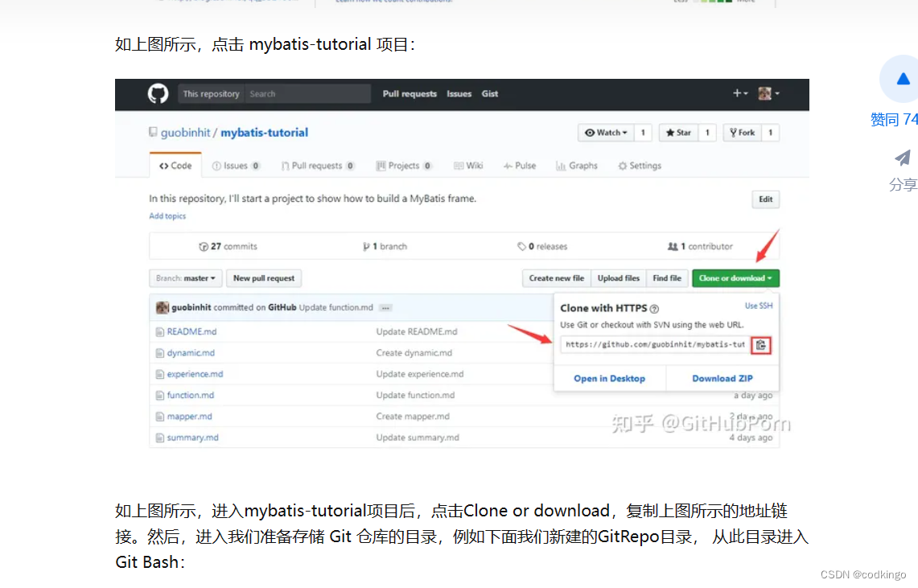This screenshot has height=588, width=918.
Task: Switch to the Graphs tab
Action: coord(577,166)
